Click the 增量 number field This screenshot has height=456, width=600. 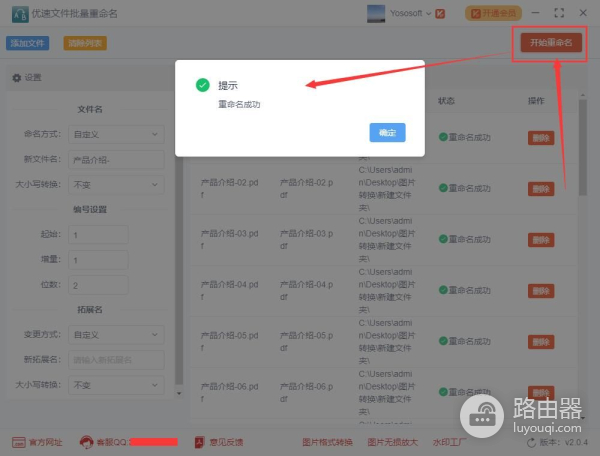[98, 260]
